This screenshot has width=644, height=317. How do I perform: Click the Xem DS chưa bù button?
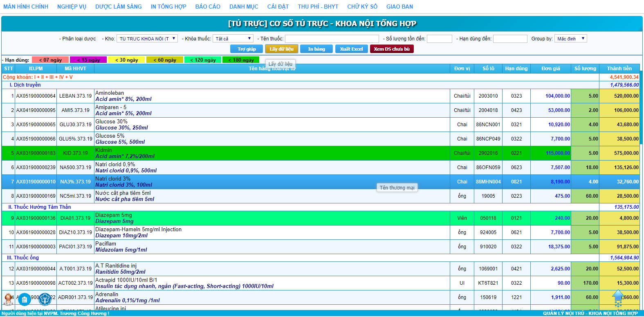[392, 49]
